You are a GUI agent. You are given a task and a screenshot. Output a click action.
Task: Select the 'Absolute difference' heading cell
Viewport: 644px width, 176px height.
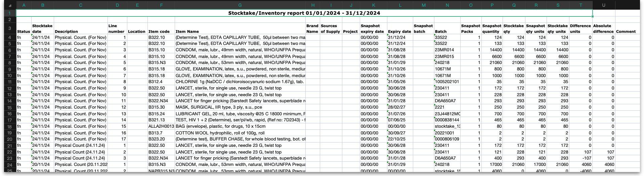[x=603, y=28]
